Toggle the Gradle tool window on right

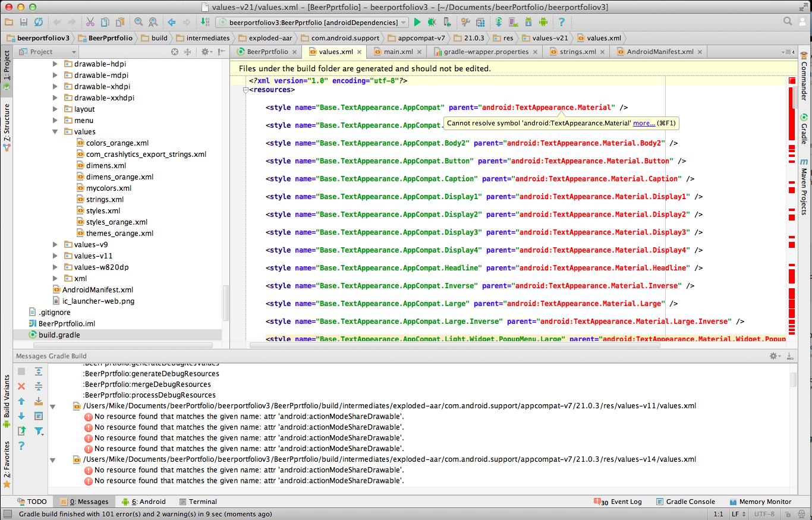click(x=804, y=130)
